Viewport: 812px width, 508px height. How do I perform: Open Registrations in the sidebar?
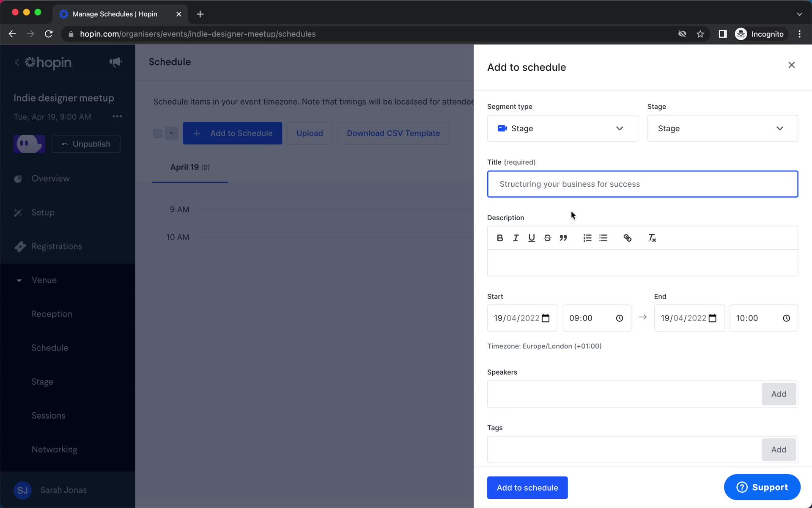point(57,246)
